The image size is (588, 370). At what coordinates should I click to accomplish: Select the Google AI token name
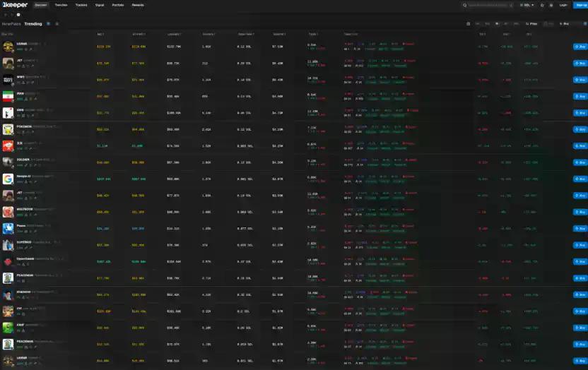(23, 176)
